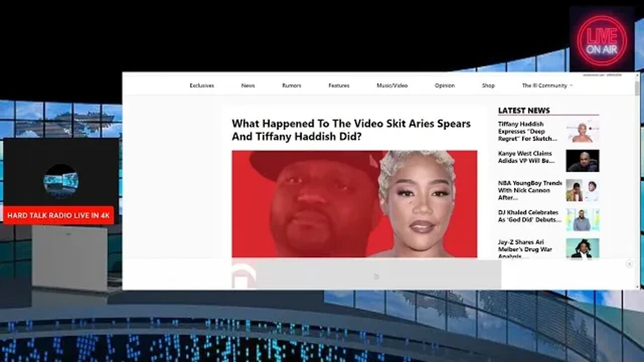Select Features in the navigation bar

click(x=339, y=85)
